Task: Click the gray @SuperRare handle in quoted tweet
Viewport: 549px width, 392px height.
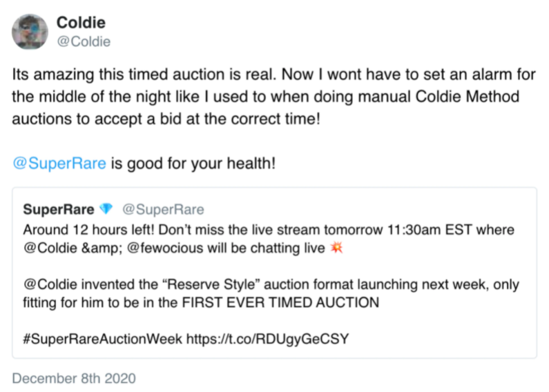Action: (x=163, y=210)
